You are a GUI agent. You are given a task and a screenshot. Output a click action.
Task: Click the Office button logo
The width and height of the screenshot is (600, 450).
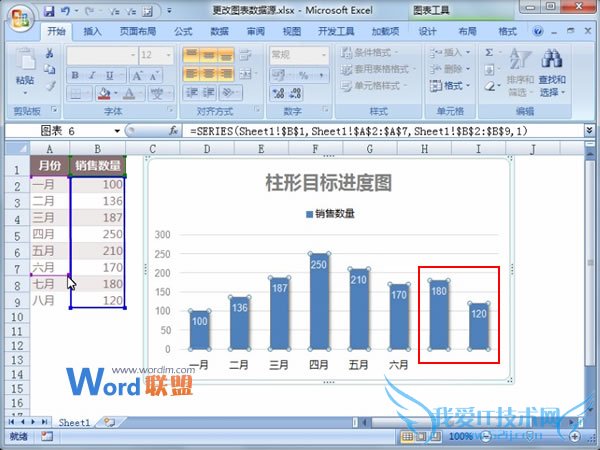pyautogui.click(x=20, y=18)
